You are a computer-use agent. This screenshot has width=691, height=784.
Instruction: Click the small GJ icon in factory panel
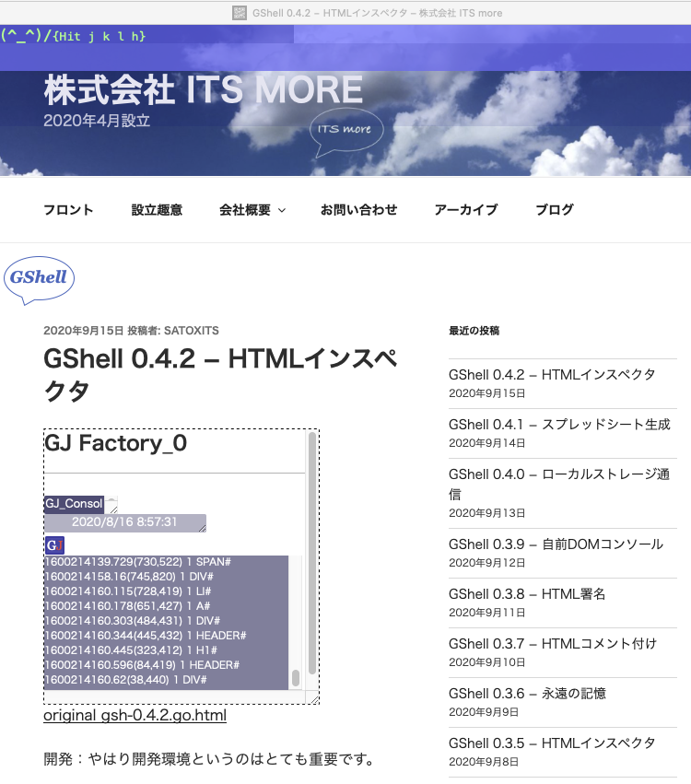[54, 545]
